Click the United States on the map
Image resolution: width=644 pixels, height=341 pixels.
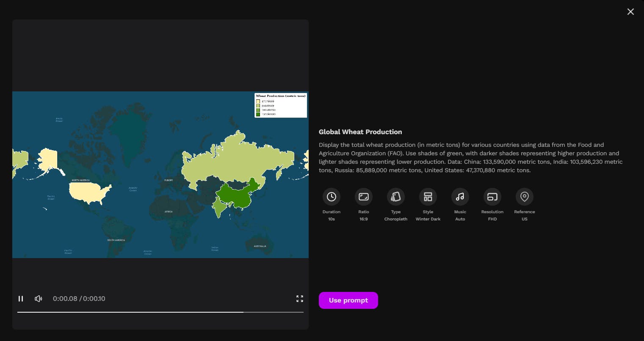[x=88, y=192]
